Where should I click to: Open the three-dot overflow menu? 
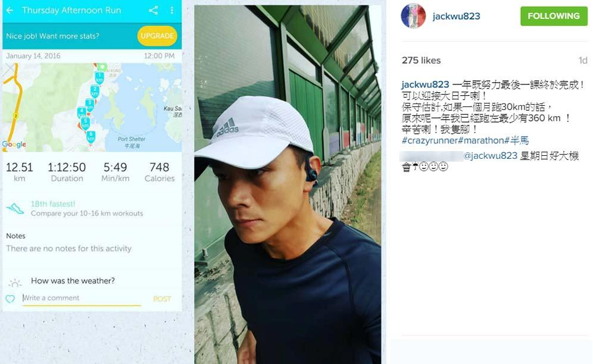pos(172,10)
